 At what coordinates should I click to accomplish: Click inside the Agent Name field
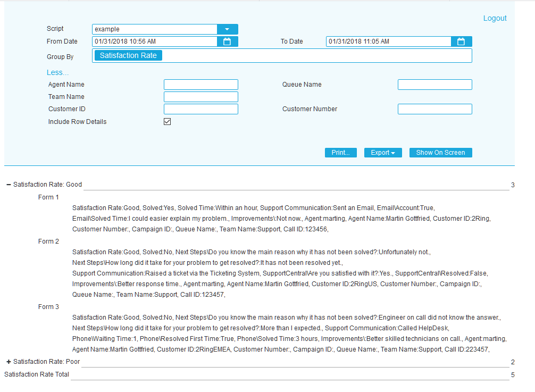[200, 84]
